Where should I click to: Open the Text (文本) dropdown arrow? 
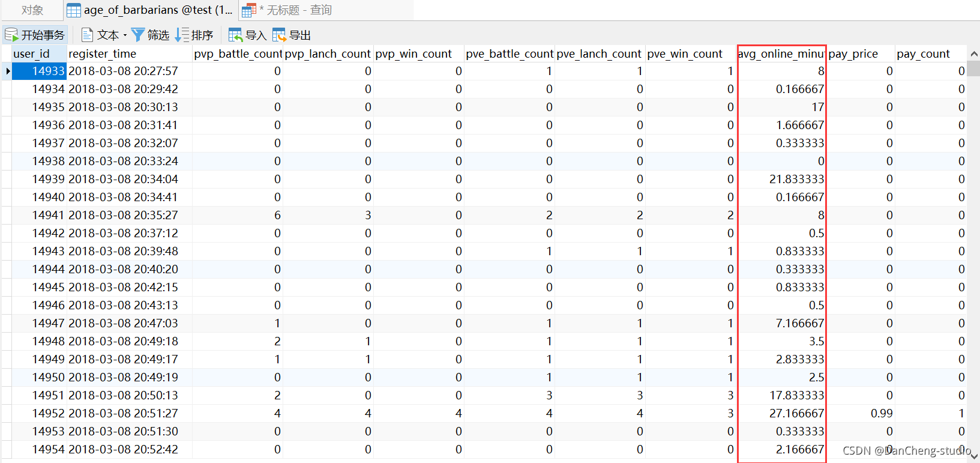[x=125, y=35]
